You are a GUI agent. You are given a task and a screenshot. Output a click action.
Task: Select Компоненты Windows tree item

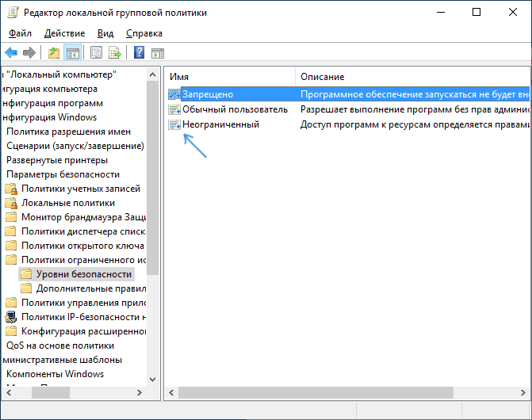tap(55, 374)
